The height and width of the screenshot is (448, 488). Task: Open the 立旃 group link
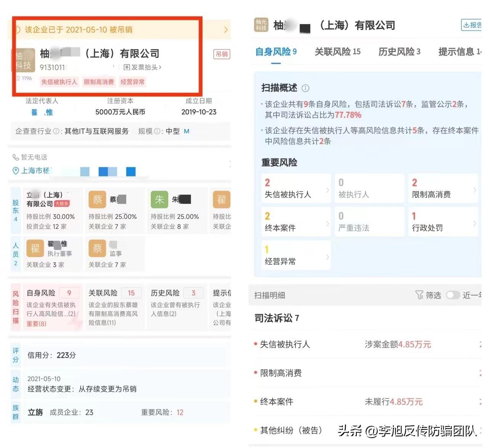35,413
